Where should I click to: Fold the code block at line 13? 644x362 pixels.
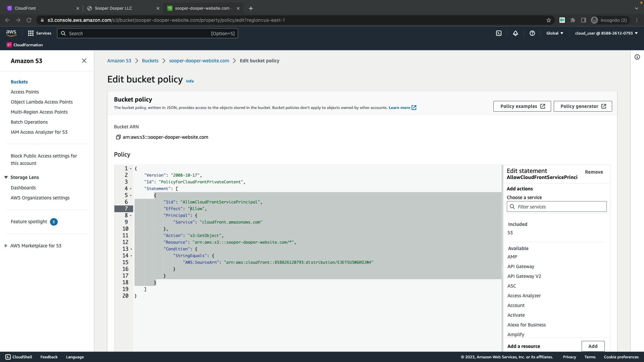pos(131,249)
